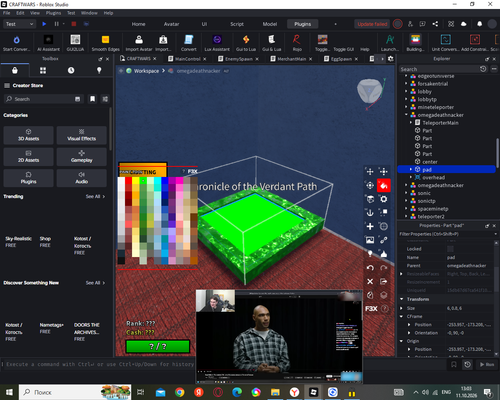Image resolution: width=500 pixels, height=400 pixels.
Task: Open the MainControl script tab
Action: [x=187, y=59]
